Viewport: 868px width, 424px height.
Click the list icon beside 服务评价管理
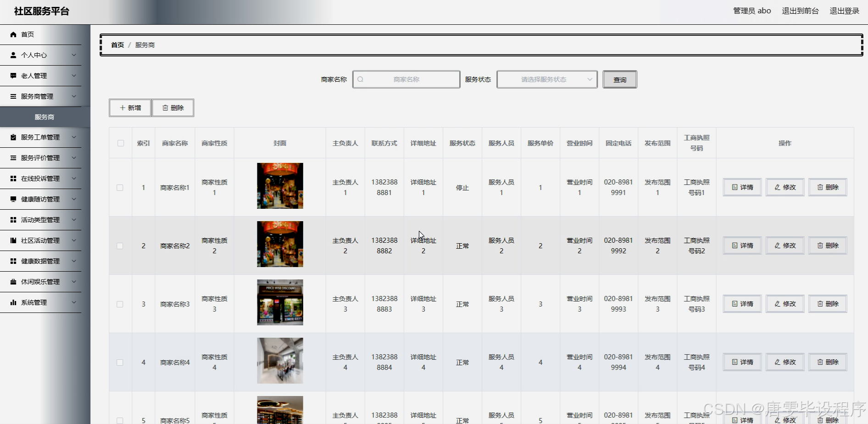(13, 158)
